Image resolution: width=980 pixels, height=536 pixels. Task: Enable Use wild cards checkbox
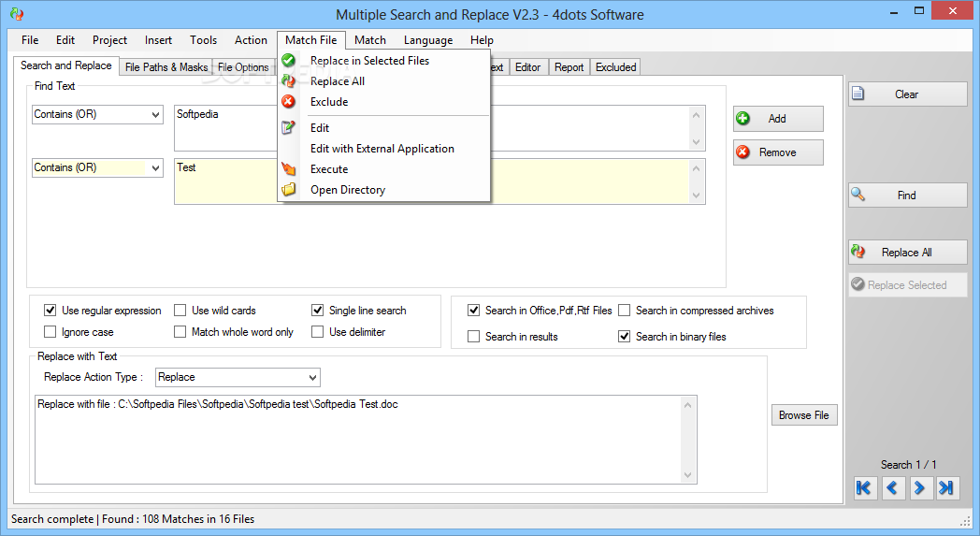coord(180,311)
